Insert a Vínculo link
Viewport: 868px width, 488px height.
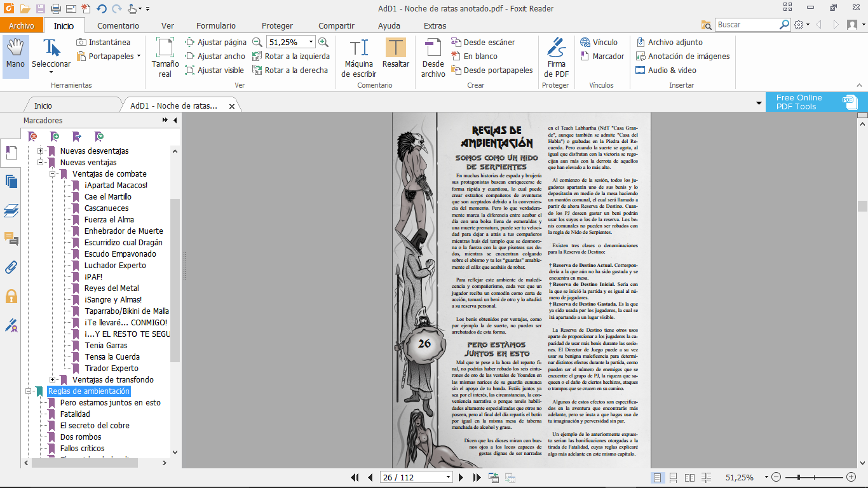[599, 42]
